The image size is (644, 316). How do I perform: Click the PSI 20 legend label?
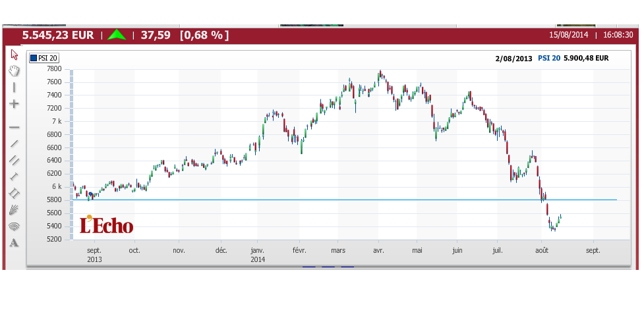(x=47, y=58)
